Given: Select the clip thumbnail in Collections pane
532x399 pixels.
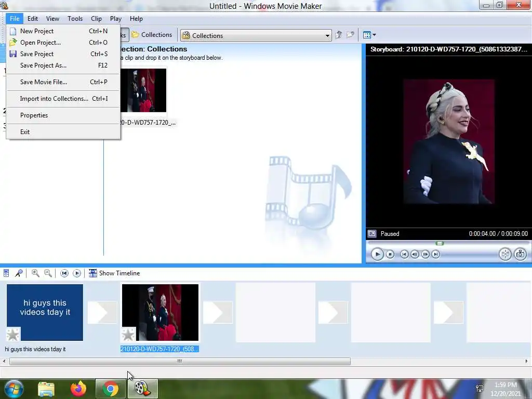Looking at the screenshot, I should [143, 90].
